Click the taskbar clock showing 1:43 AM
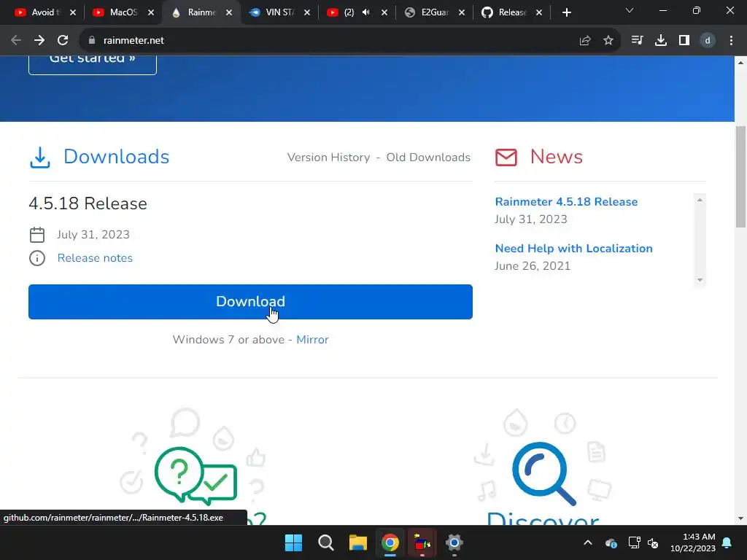The width and height of the screenshot is (747, 560). (693, 542)
